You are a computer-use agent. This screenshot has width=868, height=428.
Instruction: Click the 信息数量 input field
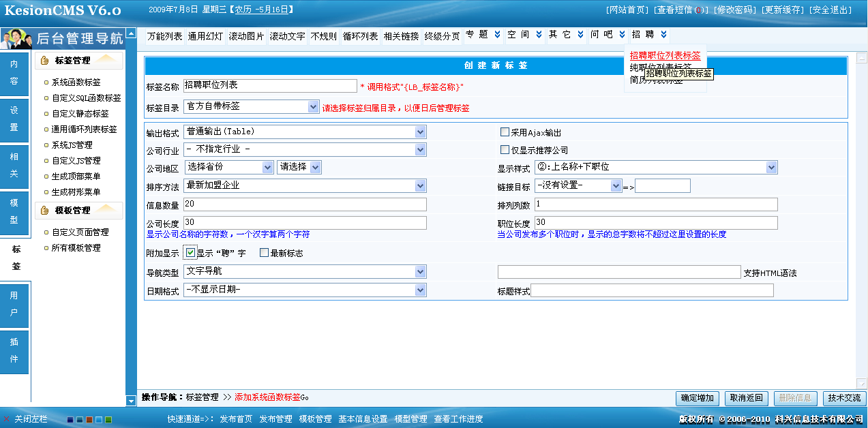[x=303, y=203]
